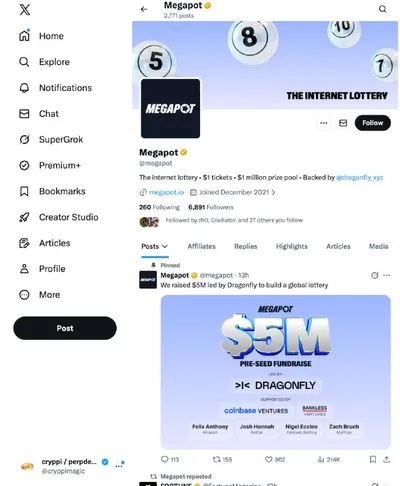
Task: Click the Grok icon on the pinned post
Action: (375, 275)
